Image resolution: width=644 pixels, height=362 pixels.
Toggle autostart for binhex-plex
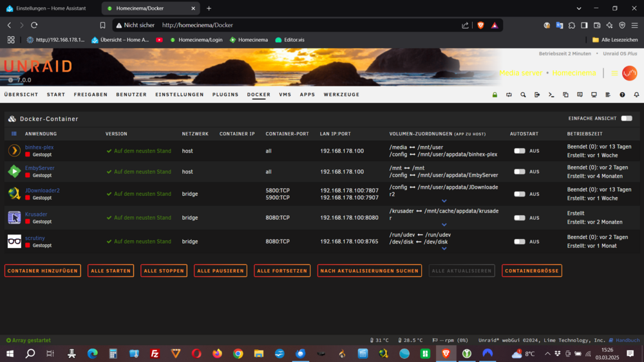click(x=520, y=151)
